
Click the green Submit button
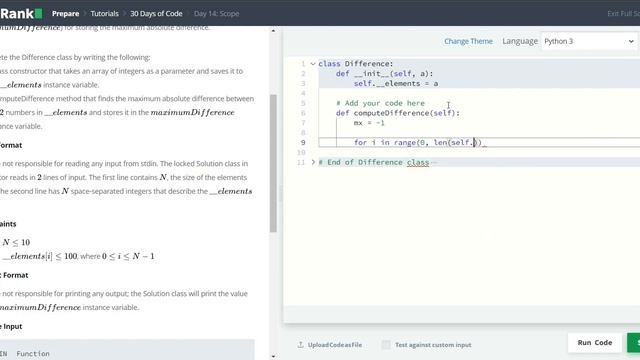tap(633, 342)
